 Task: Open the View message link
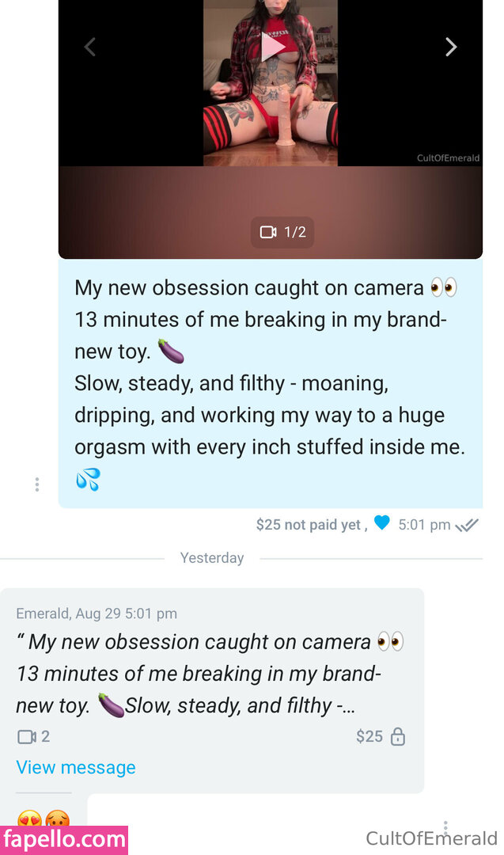pos(76,767)
